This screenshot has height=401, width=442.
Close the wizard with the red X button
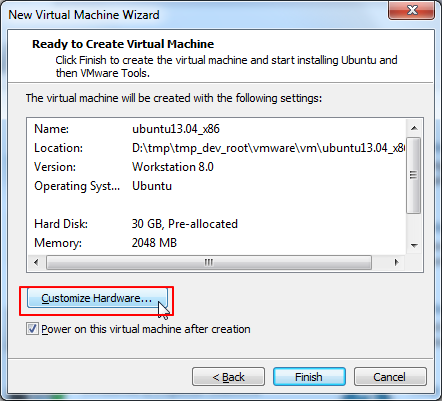point(412,10)
